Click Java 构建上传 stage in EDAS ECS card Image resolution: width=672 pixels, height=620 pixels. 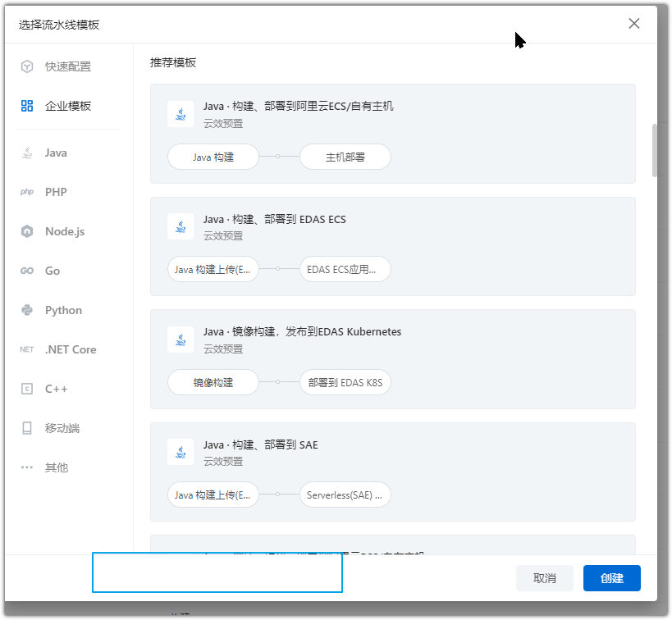tap(213, 270)
